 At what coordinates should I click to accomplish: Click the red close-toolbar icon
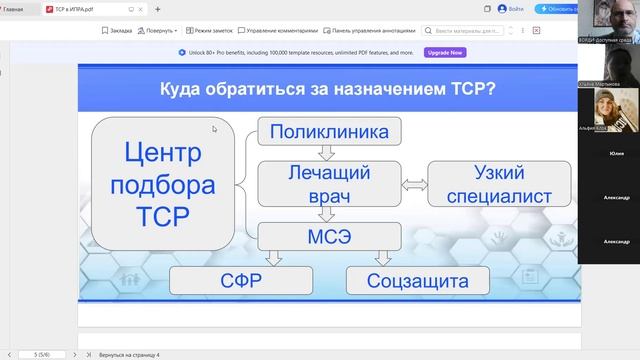tap(536, 31)
